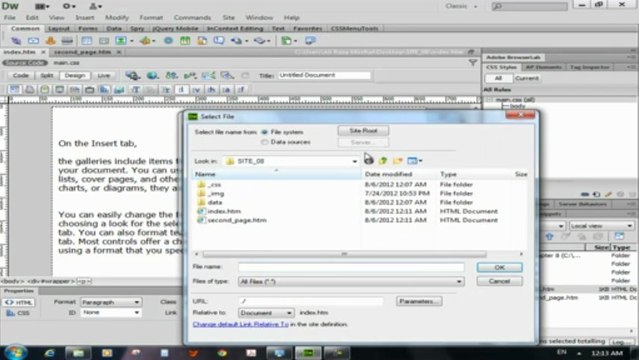Click the Multiscreen icon in document toolbar
639x360 pixels.
pyautogui.click(x=132, y=75)
